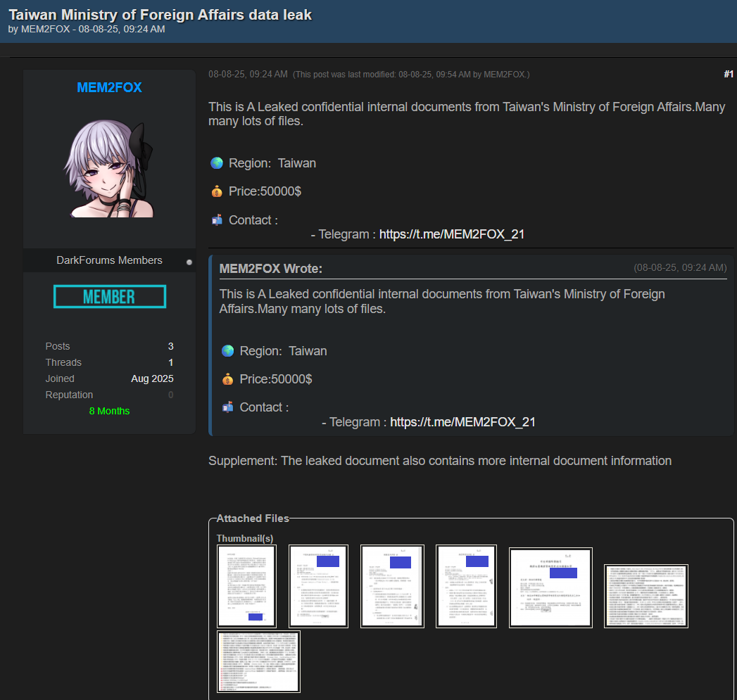Click MEM2FOX anime avatar image
This screenshot has height=700, width=737.
pos(109,168)
